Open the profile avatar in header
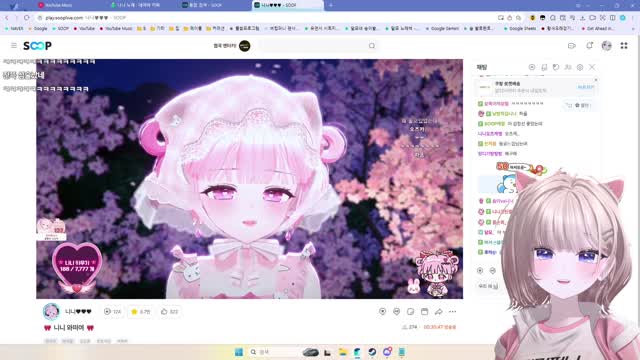Image resolution: width=640 pixels, height=360 pixels. [x=607, y=46]
